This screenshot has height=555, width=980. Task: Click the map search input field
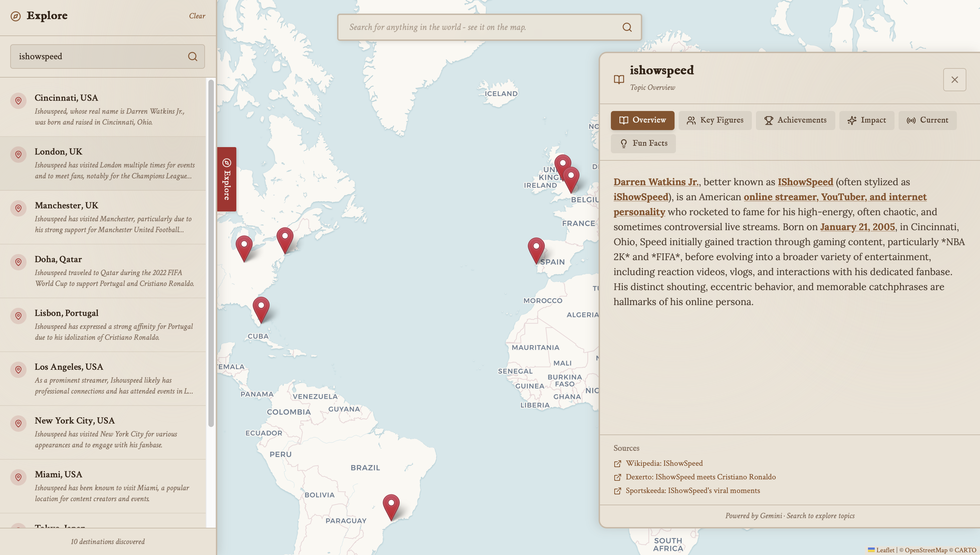point(480,27)
